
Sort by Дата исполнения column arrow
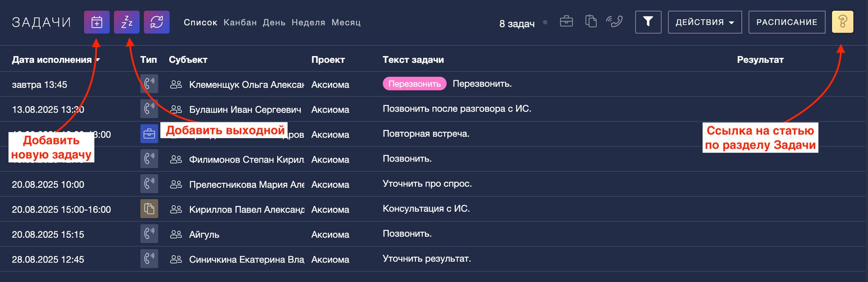[x=98, y=60]
